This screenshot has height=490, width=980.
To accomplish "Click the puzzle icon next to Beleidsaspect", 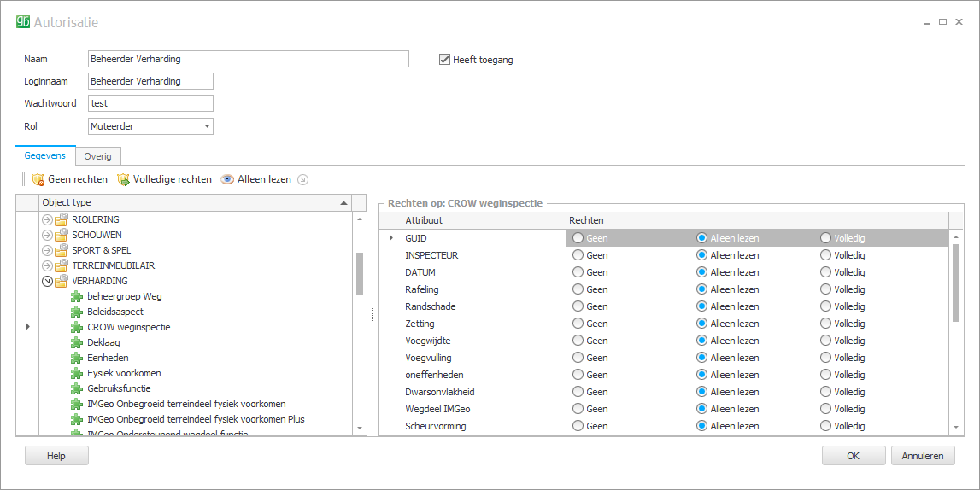I will click(x=78, y=312).
